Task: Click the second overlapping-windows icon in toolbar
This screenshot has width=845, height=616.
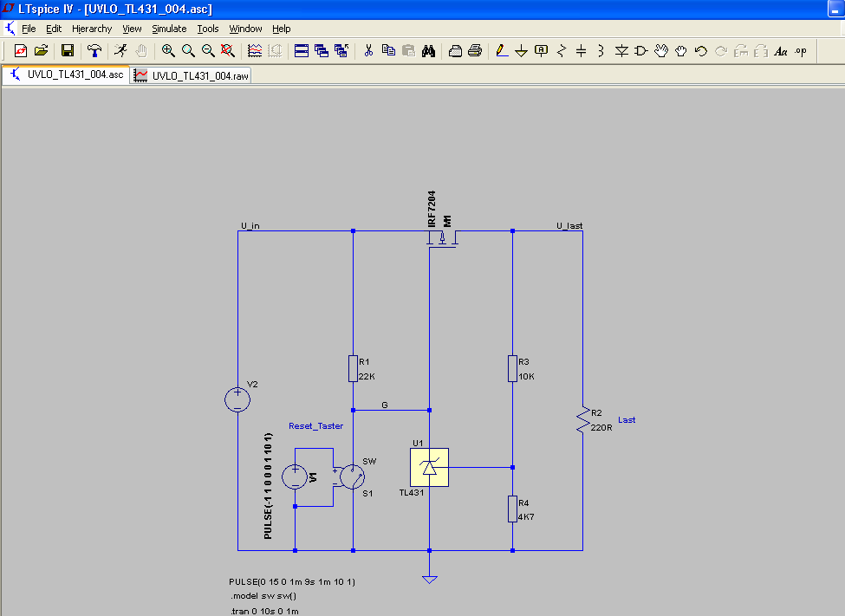Action: 322,50
